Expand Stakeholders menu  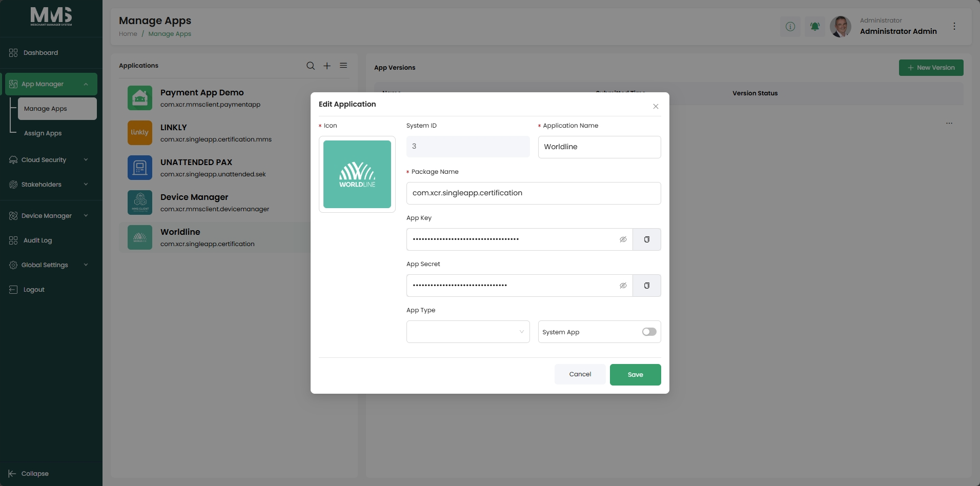pos(51,185)
